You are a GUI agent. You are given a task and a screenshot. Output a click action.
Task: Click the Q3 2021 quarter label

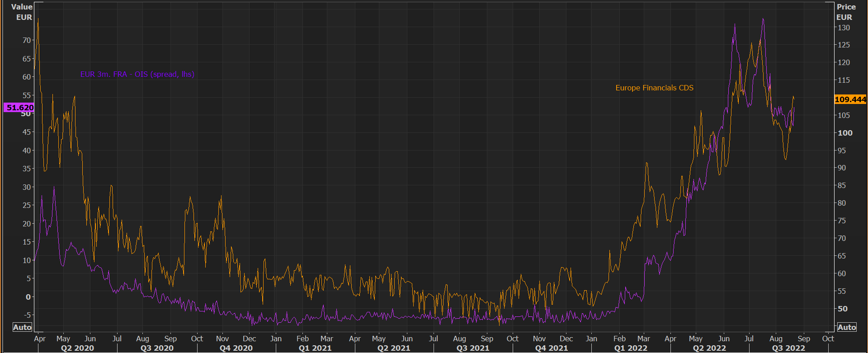point(473,348)
